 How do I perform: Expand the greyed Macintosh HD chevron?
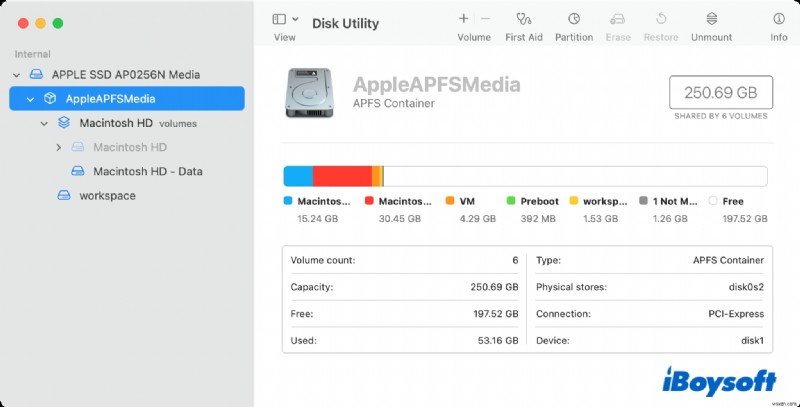coord(58,147)
